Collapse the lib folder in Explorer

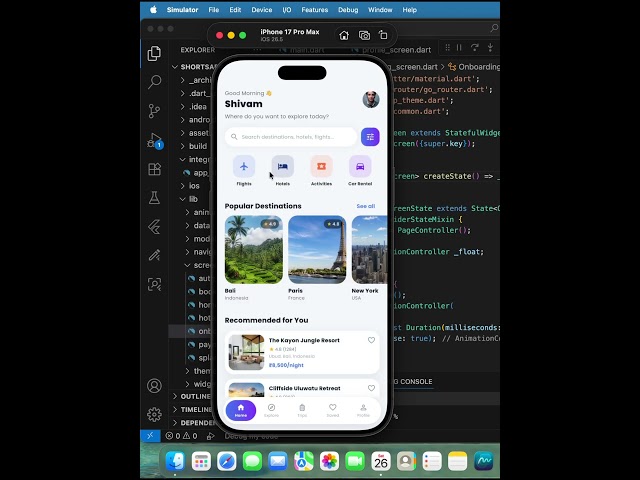(193, 199)
